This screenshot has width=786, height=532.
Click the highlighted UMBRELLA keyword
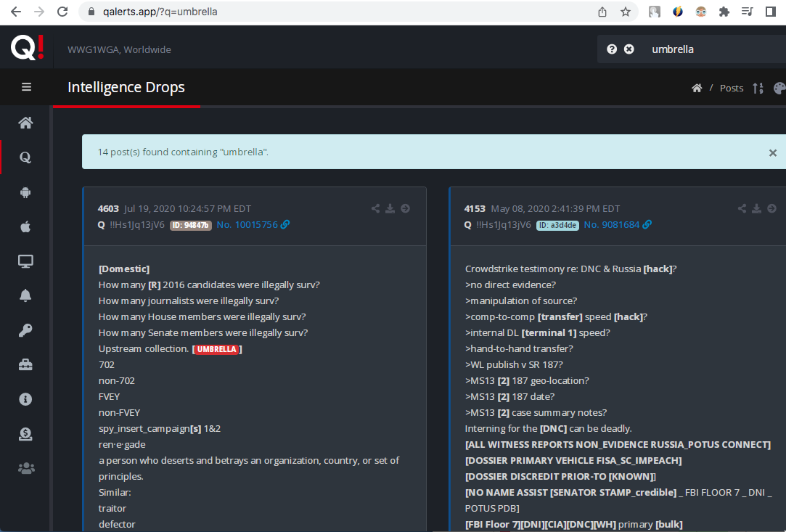pos(216,349)
